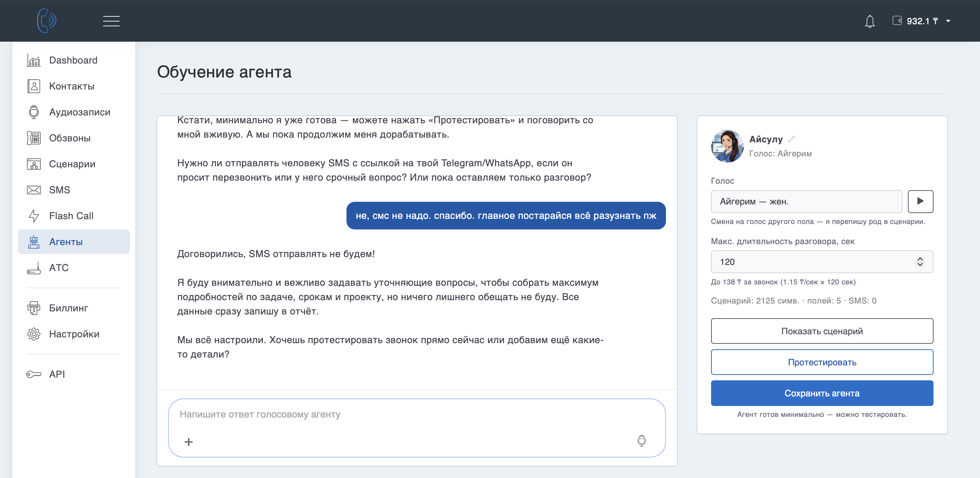Open Контакты section
Image resolution: width=980 pixels, height=478 pixels.
73,86
